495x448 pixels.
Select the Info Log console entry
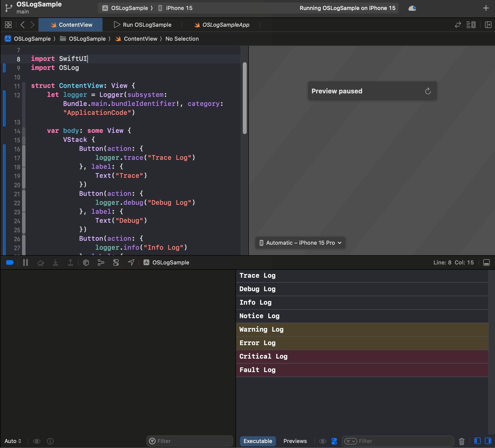(362, 303)
